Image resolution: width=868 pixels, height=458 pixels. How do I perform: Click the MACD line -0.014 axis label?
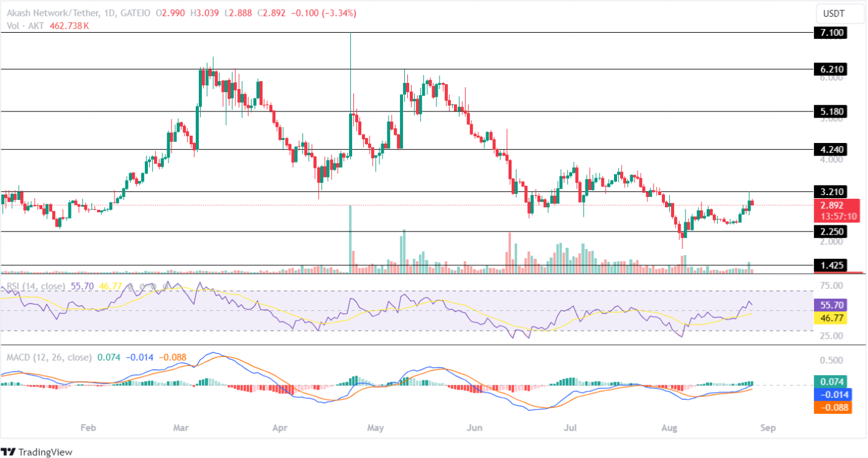point(832,395)
